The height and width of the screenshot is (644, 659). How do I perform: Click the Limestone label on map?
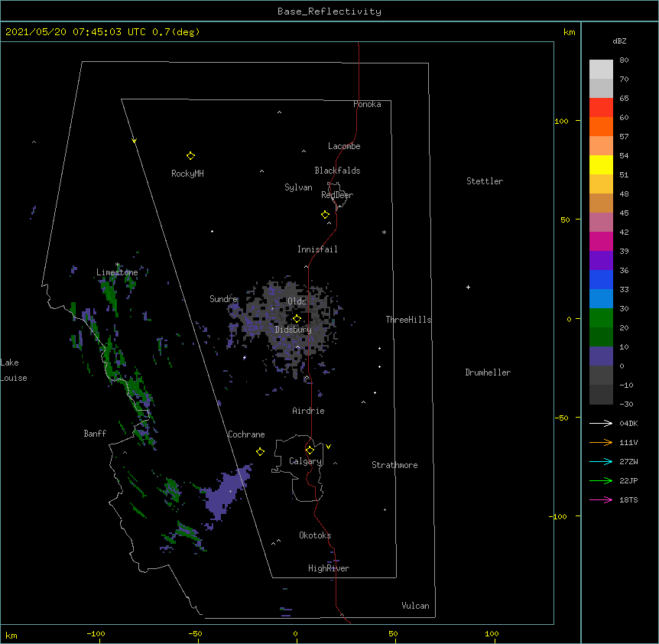(117, 272)
